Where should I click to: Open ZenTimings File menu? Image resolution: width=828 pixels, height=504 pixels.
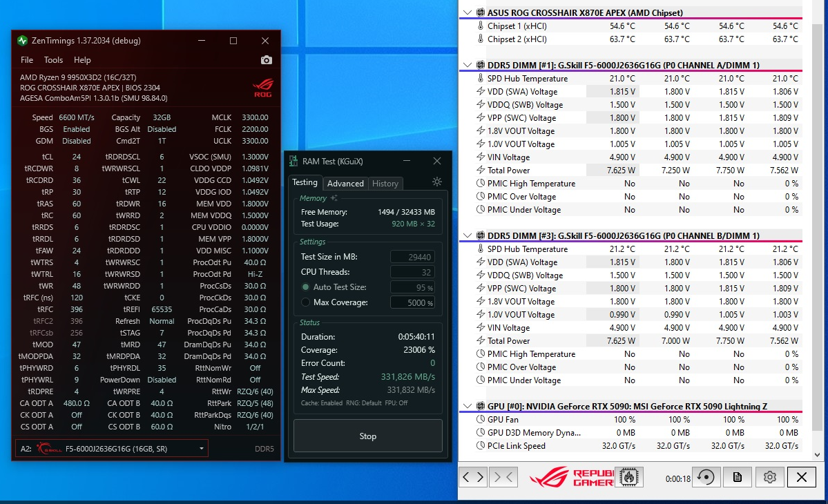pyautogui.click(x=27, y=60)
